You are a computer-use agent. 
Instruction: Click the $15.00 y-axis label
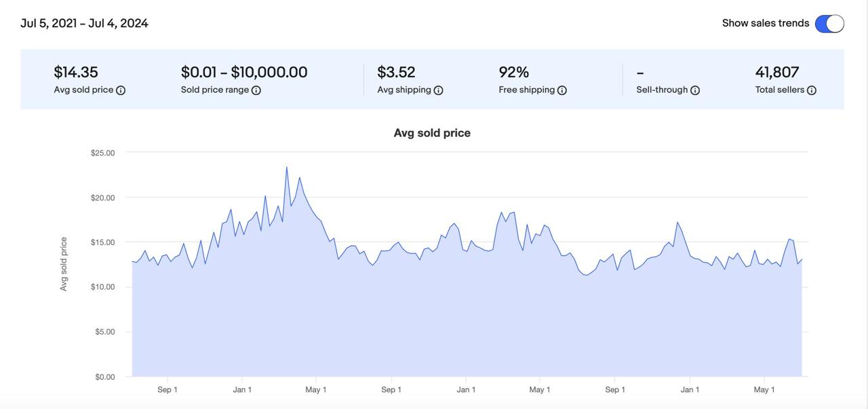[102, 243]
